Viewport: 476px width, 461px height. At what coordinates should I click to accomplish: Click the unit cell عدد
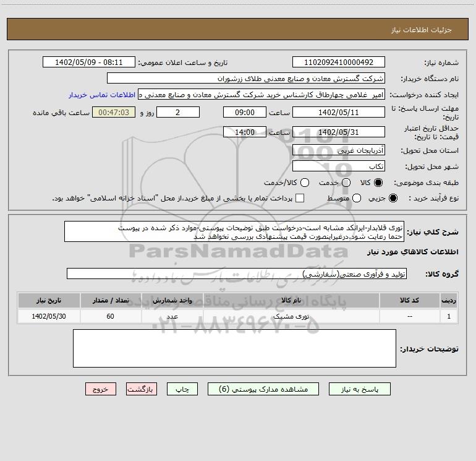[x=172, y=316]
